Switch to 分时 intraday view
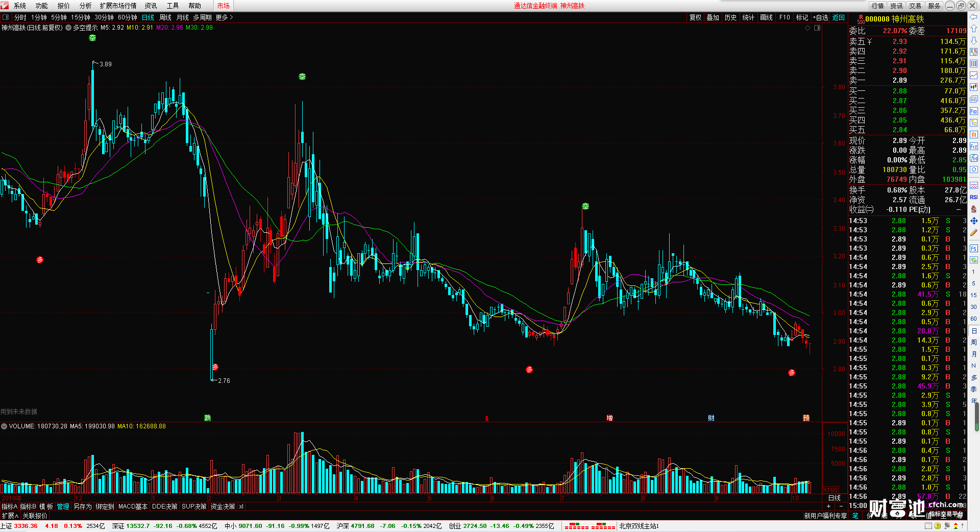The image size is (980, 532). 20,17
